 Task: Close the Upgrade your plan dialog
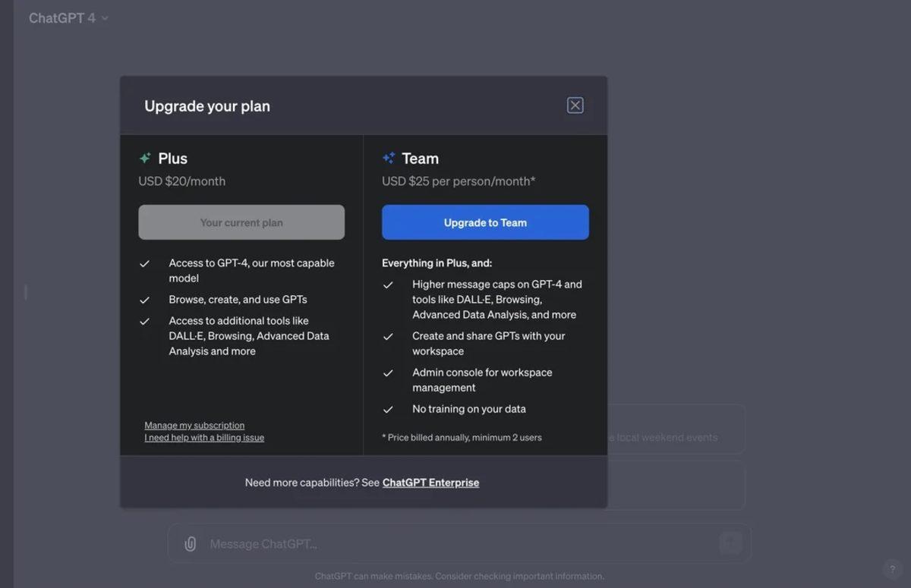575,105
